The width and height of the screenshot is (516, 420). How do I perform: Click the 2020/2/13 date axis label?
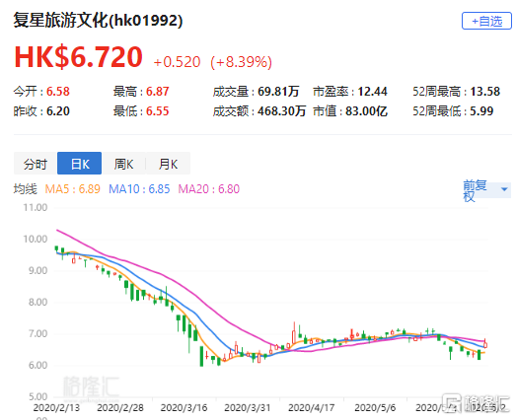pos(56,408)
